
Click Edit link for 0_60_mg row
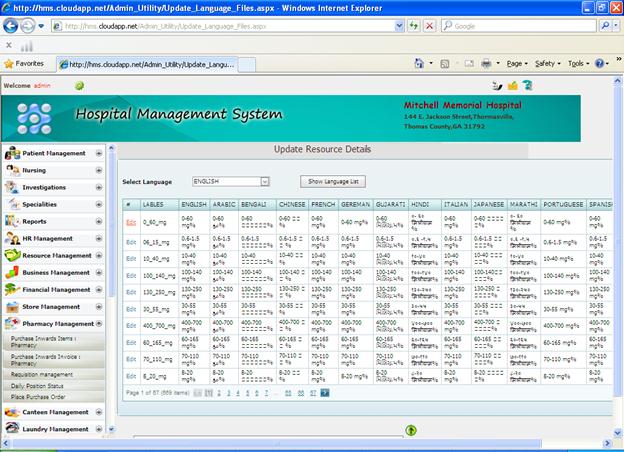click(x=131, y=223)
